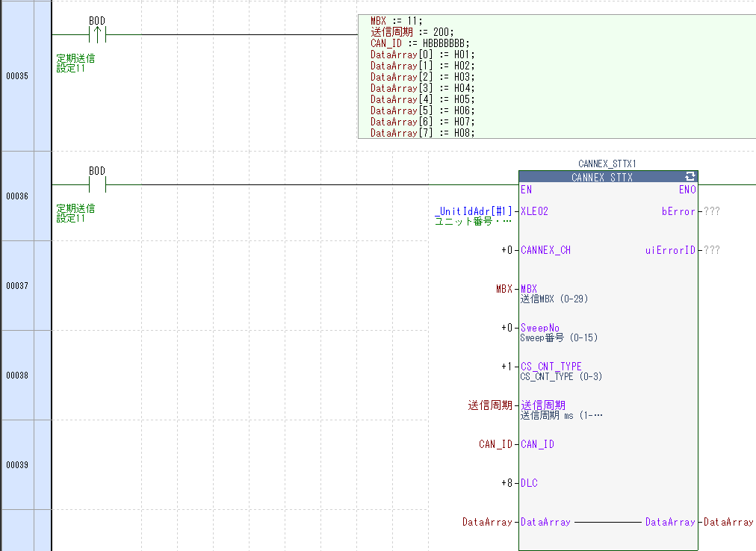Viewport: 756px width, 551px height.
Task: Select rung number 00037 in the margin
Action: pos(16,286)
